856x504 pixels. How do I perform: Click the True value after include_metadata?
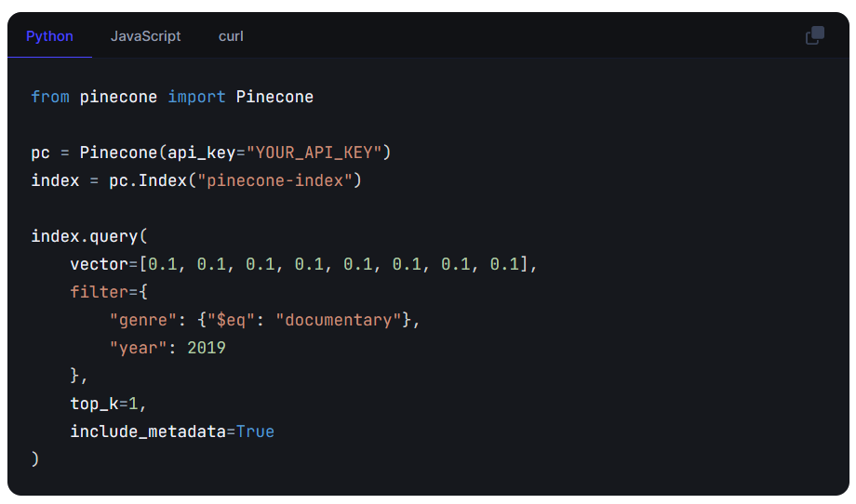pyautogui.click(x=255, y=431)
